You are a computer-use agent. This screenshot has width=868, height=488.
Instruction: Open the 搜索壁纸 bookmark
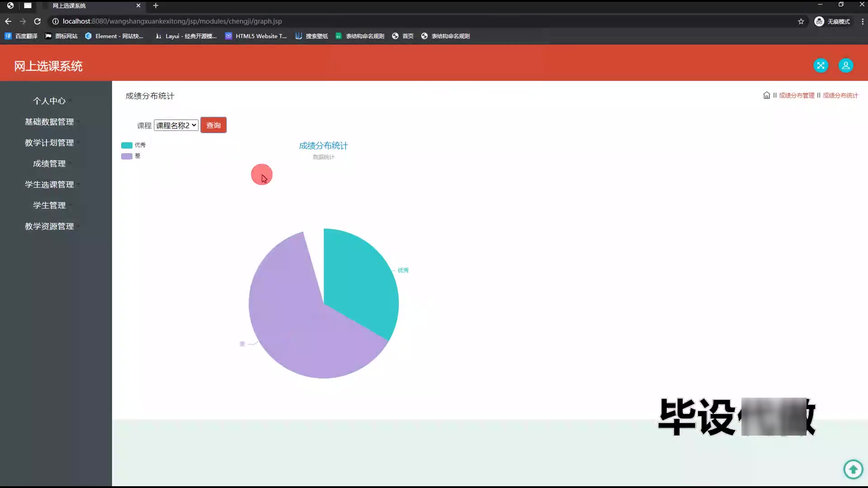[311, 36]
